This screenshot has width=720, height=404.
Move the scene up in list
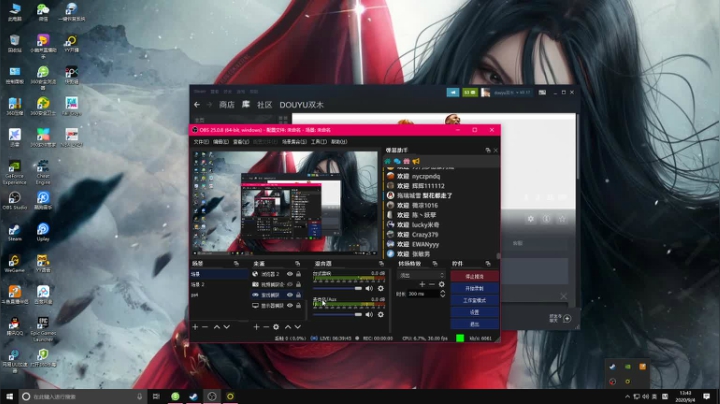tap(217, 327)
